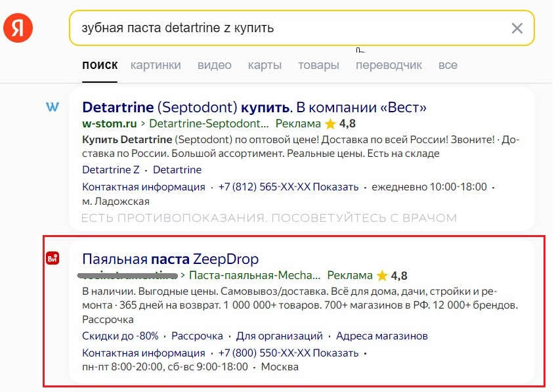Open the Паяльная паста ZeepDrop result
554x392 pixels.
(171, 259)
